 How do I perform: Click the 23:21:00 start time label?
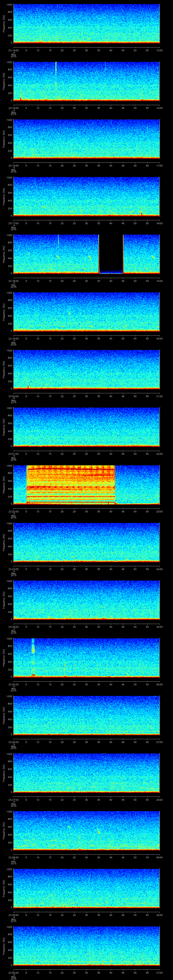point(13,454)
